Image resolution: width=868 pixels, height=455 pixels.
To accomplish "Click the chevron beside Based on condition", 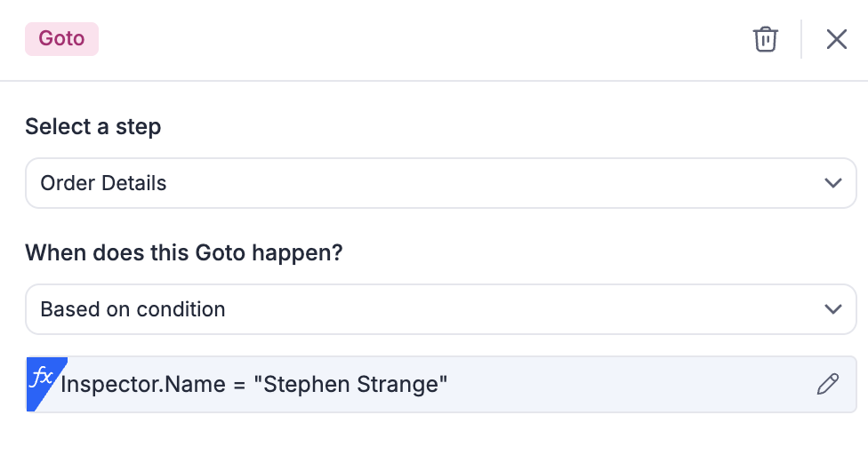I will point(832,309).
